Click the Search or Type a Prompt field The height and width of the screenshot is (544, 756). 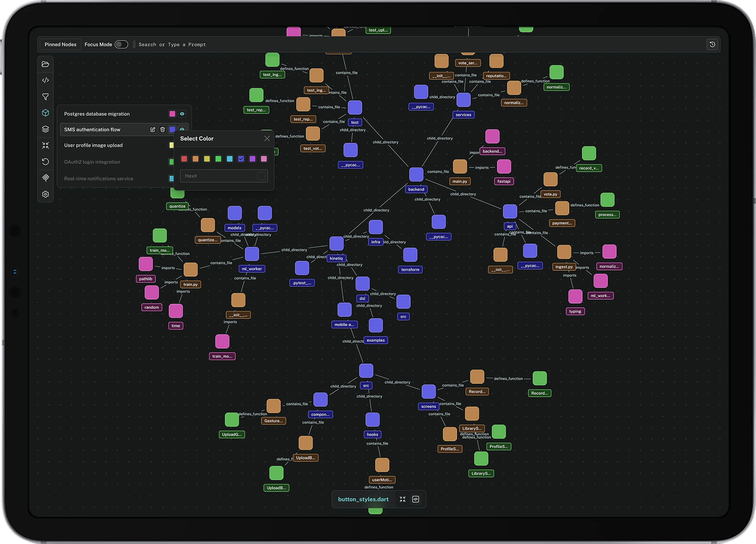coord(172,45)
